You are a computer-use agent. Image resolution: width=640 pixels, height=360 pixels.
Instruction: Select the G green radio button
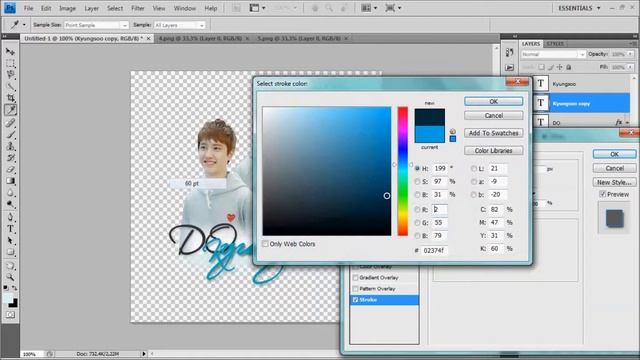[x=417, y=222]
